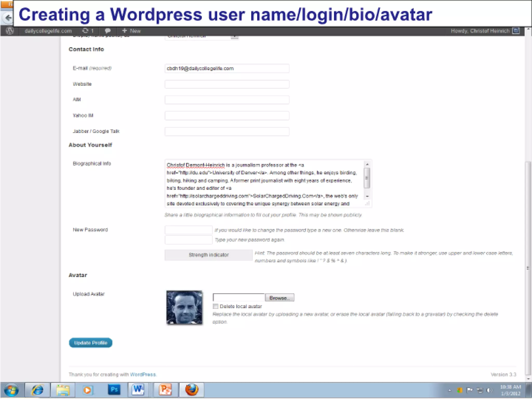The image size is (532, 399).
Task: Click the Contact Info heading
Action: 86,49
